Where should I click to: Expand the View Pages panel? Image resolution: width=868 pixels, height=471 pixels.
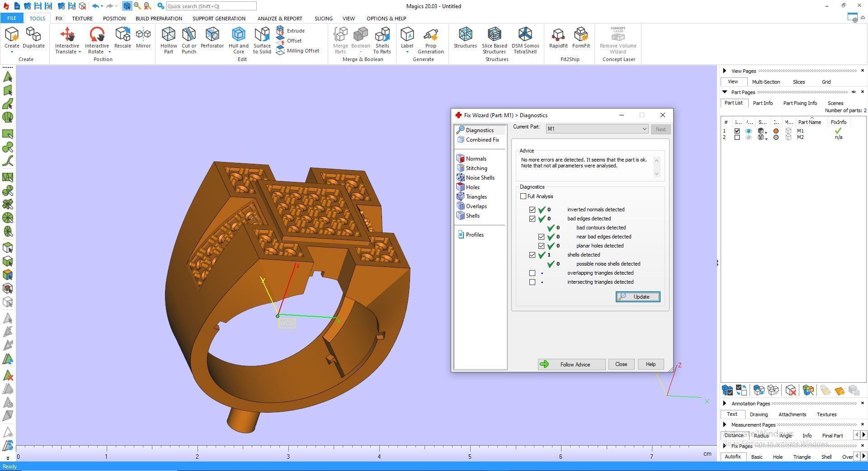(725, 71)
